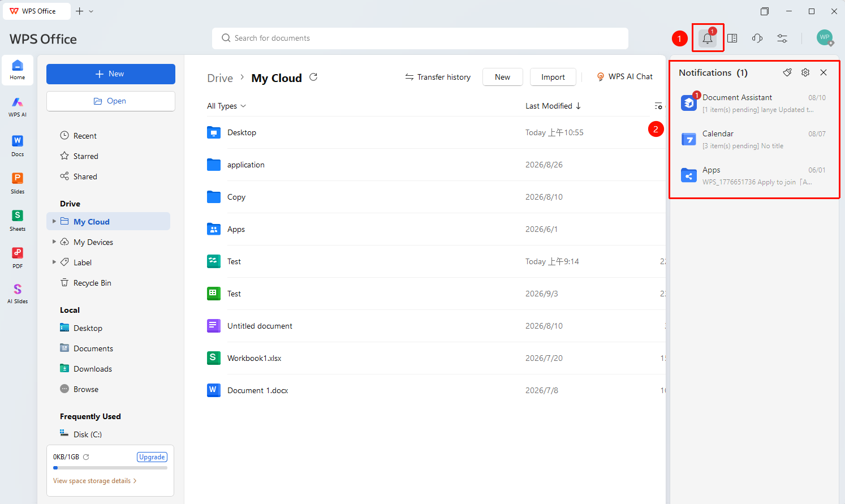This screenshot has width=845, height=504.
Task: Open WPS AI in the sidebar
Action: 18,106
